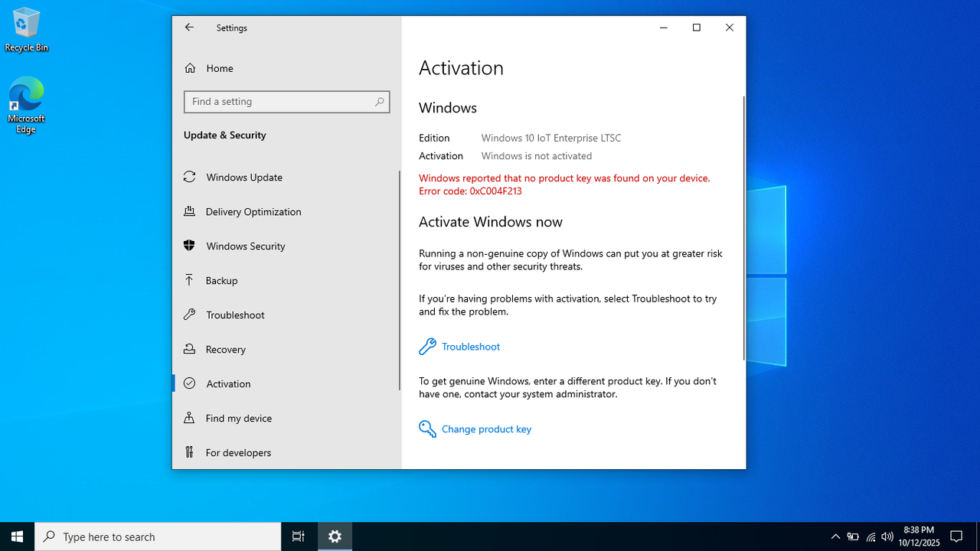The height and width of the screenshot is (551, 980).
Task: Click the Activation checkmark circle icon
Action: click(x=190, y=383)
